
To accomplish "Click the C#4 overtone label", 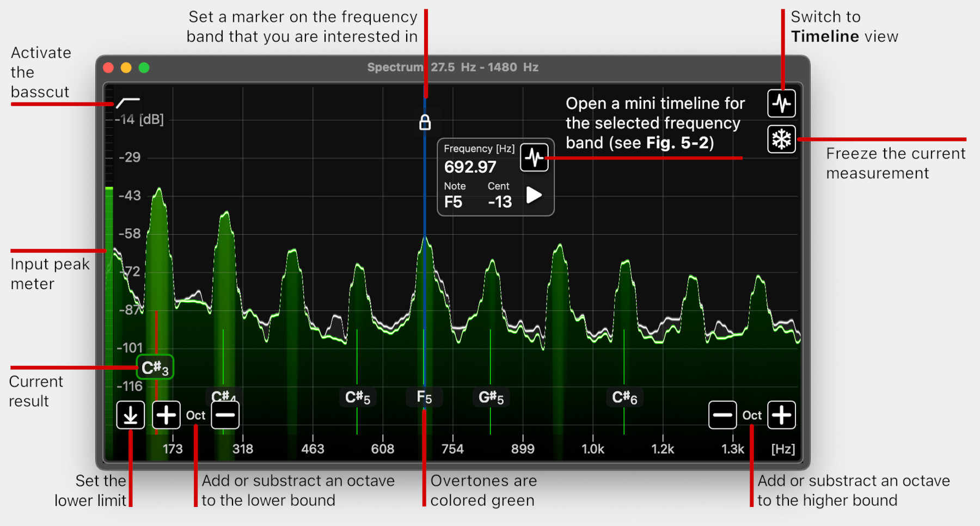I will click(224, 395).
